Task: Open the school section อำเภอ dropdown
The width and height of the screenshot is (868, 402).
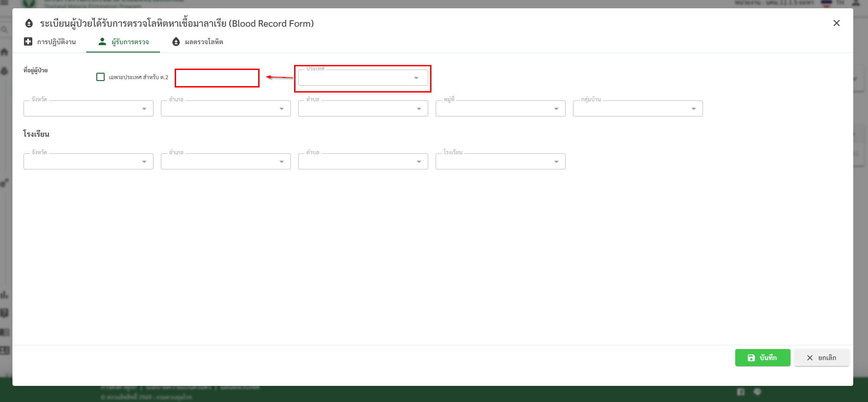Action: click(225, 162)
